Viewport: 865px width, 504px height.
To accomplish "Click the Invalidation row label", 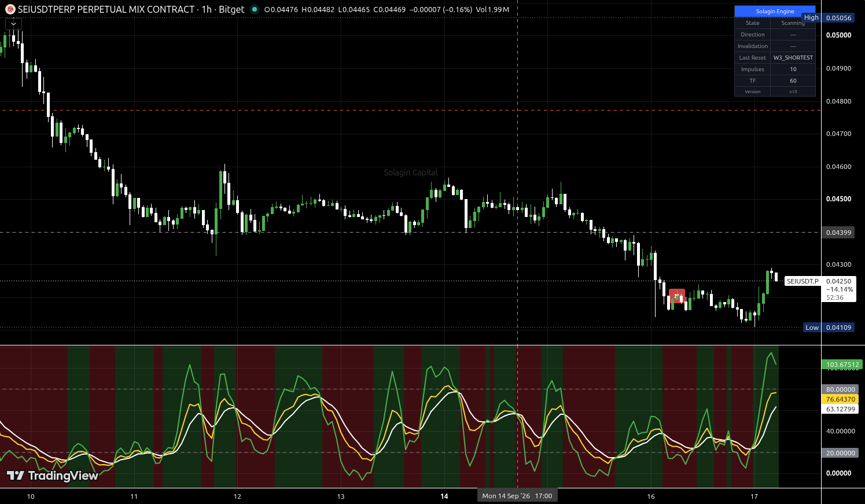I will pyautogui.click(x=752, y=46).
